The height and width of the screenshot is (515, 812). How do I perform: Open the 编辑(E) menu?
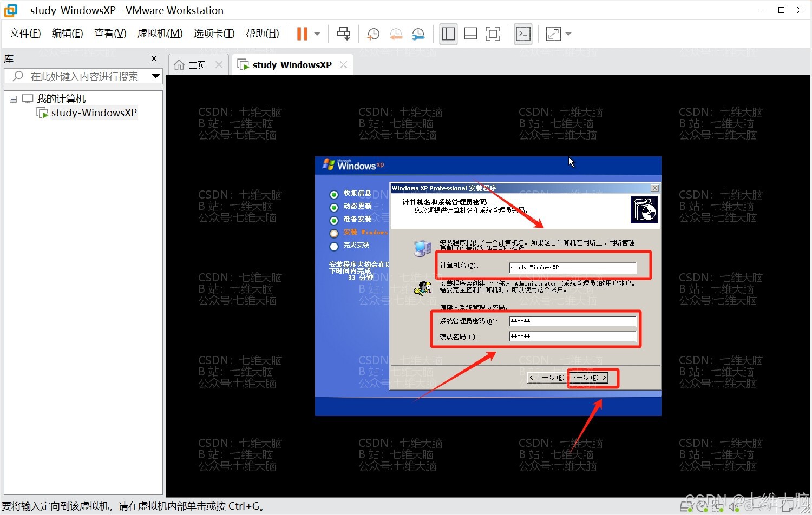(x=68, y=34)
